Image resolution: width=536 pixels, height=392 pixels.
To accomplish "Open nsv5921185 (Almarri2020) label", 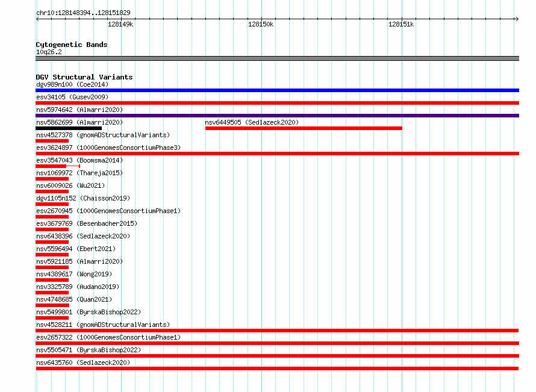I will pyautogui.click(x=79, y=261).
